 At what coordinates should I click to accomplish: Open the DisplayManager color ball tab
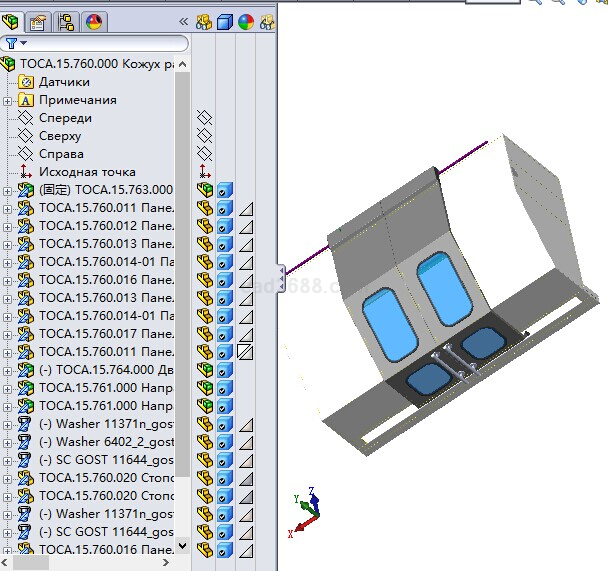pos(94,22)
